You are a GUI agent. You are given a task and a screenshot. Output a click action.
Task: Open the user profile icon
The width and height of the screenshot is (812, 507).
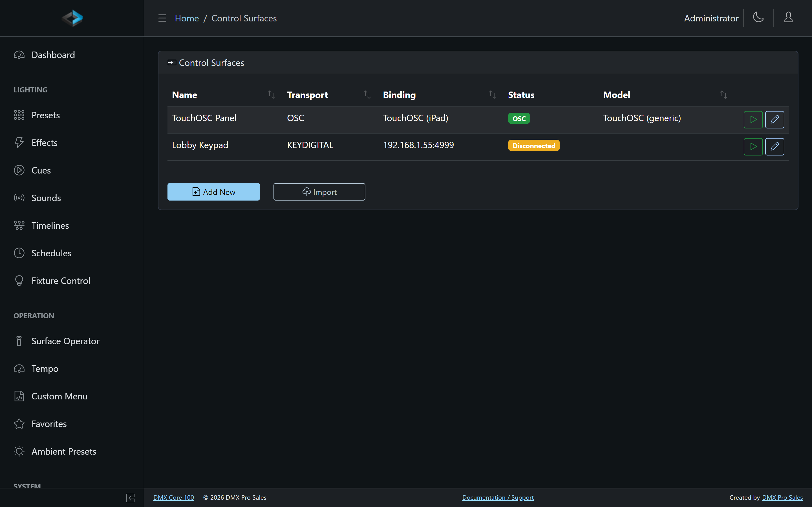(788, 17)
